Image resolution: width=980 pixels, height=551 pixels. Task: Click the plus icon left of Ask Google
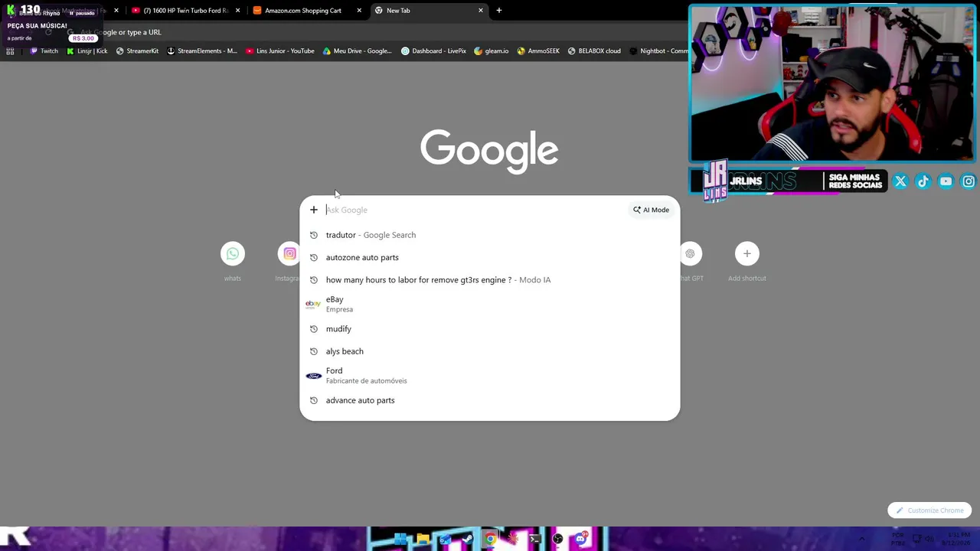click(314, 210)
